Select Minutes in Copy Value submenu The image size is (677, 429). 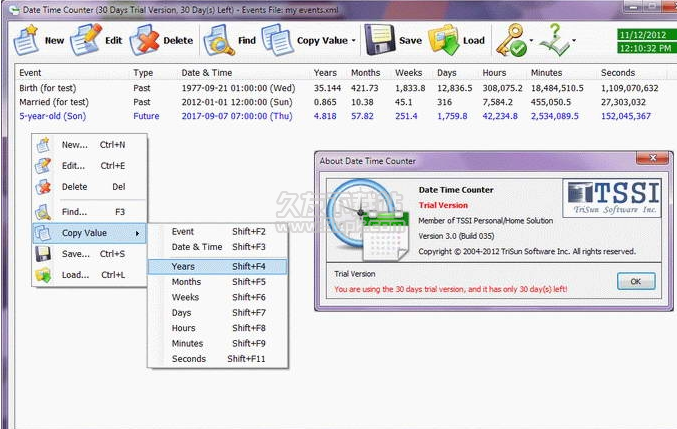pyautogui.click(x=218, y=344)
